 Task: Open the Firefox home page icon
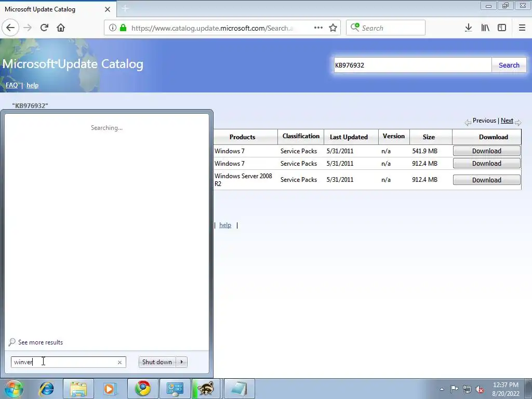tap(61, 28)
